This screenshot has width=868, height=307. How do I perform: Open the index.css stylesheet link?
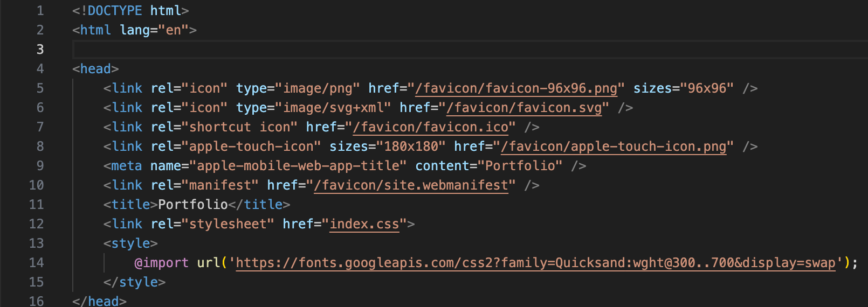364,224
